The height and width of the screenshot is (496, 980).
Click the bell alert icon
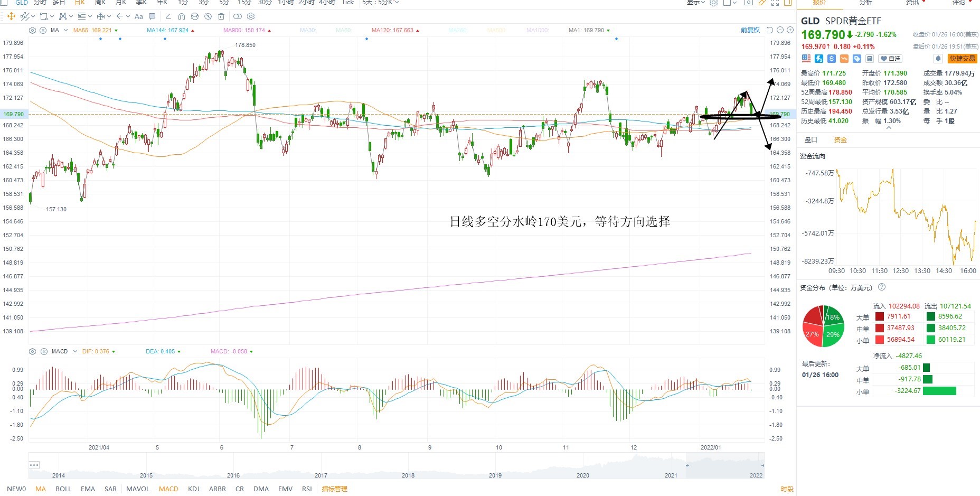pyautogui.click(x=938, y=59)
